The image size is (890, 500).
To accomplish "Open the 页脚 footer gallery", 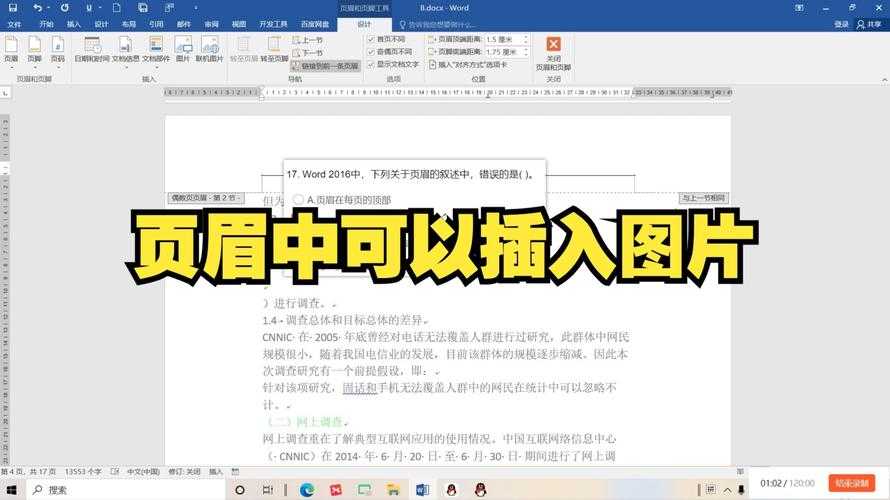I will click(35, 50).
